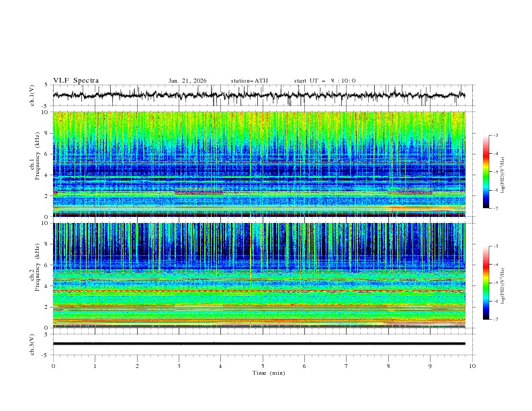The height and width of the screenshot is (411, 532).
Task: Click the ch.1 spectrogram color scale bar
Action: point(486,172)
